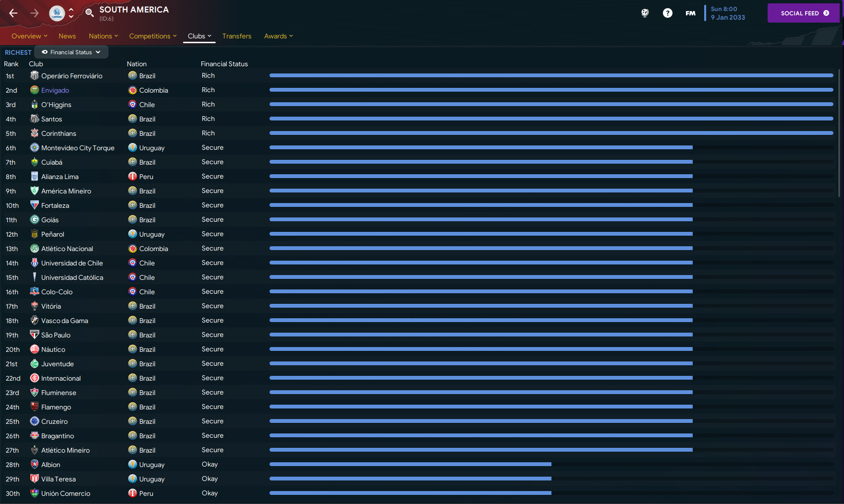Switch to the News tab
This screenshot has width=844, height=504.
[x=67, y=36]
